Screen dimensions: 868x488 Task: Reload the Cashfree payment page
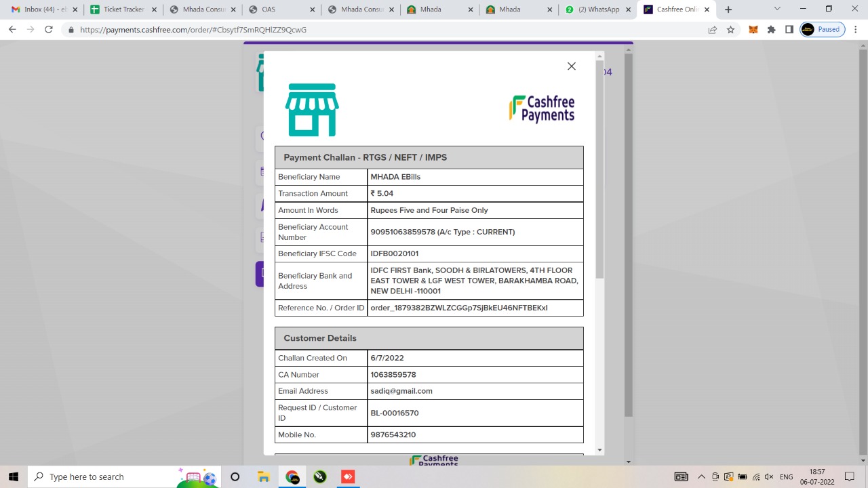click(48, 30)
